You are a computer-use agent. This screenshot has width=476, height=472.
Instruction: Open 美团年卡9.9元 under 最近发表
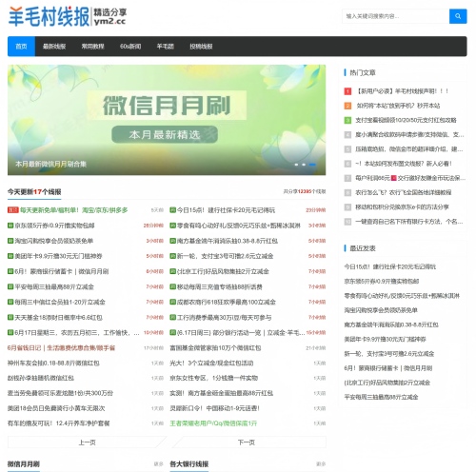[x=386, y=340]
